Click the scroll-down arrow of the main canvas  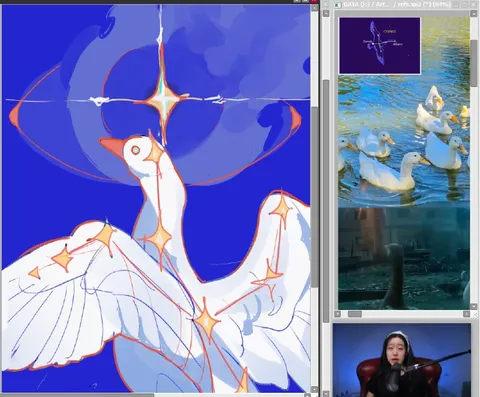[315, 389]
